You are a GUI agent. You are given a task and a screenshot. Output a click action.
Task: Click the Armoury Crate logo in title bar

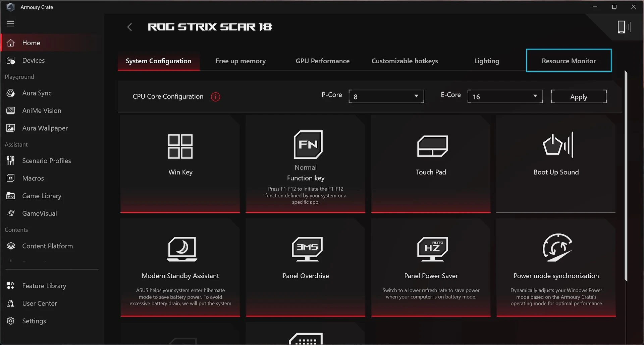[x=11, y=7]
